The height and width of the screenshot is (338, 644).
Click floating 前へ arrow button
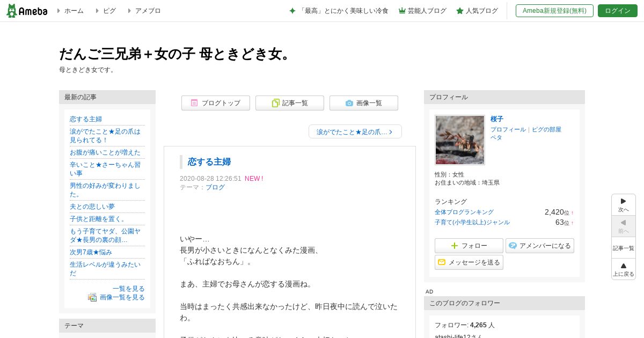(x=624, y=226)
